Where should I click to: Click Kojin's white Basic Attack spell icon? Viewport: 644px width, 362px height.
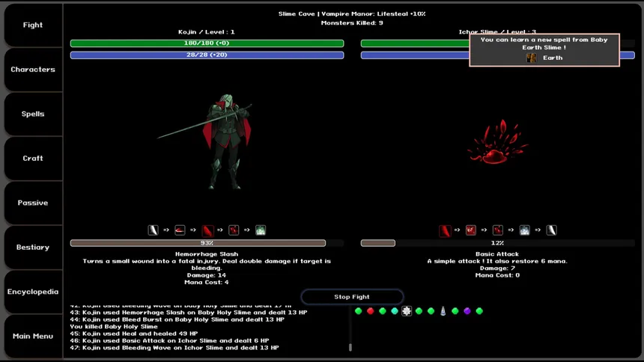154,230
